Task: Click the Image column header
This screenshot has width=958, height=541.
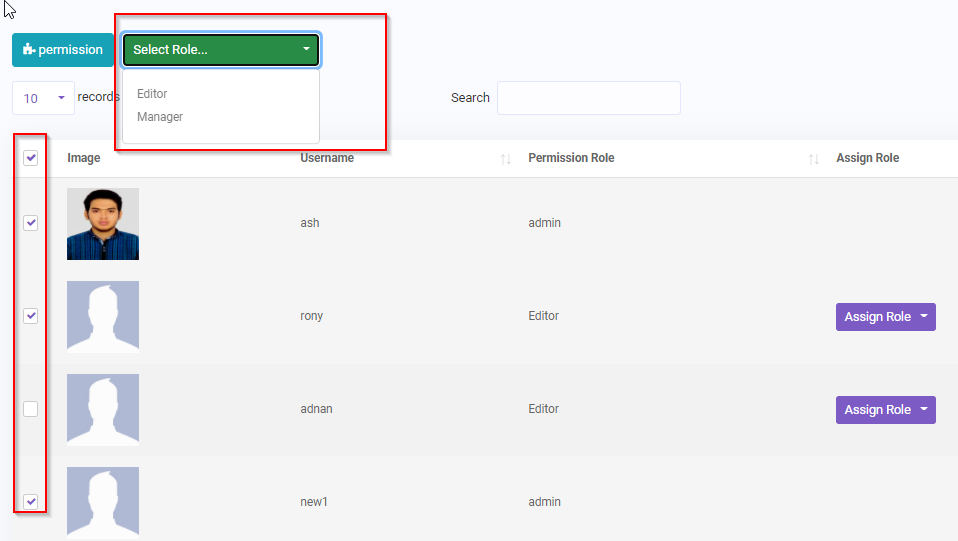Action: [x=84, y=158]
